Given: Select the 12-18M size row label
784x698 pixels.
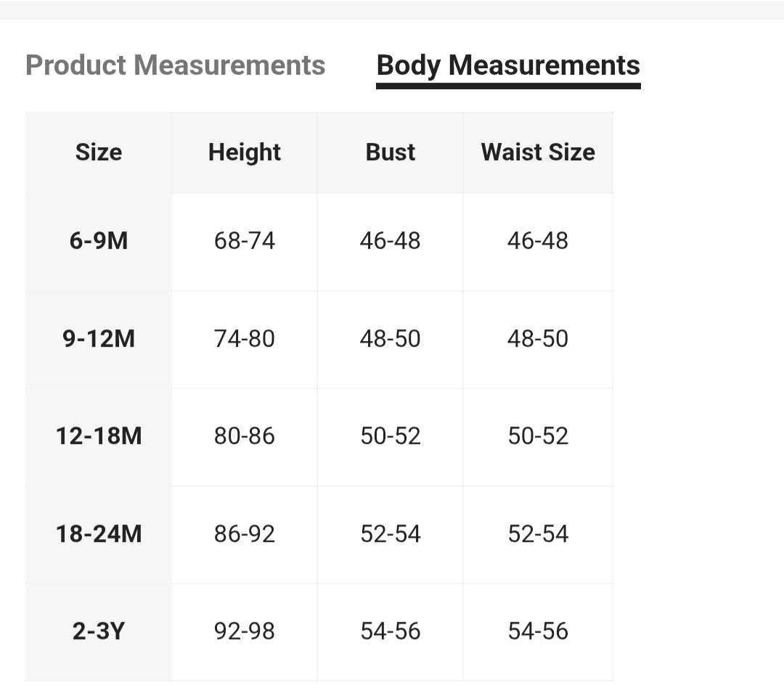Looking at the screenshot, I should pyautogui.click(x=99, y=436).
